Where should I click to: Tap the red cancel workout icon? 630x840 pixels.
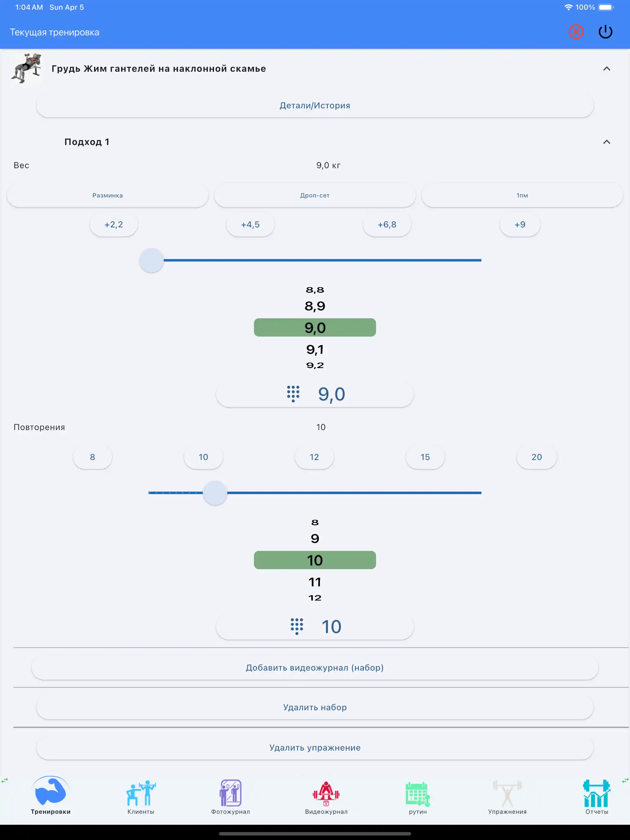tap(576, 32)
